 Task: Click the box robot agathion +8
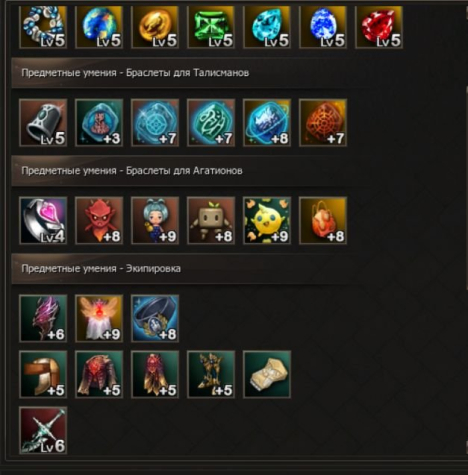pos(211,220)
